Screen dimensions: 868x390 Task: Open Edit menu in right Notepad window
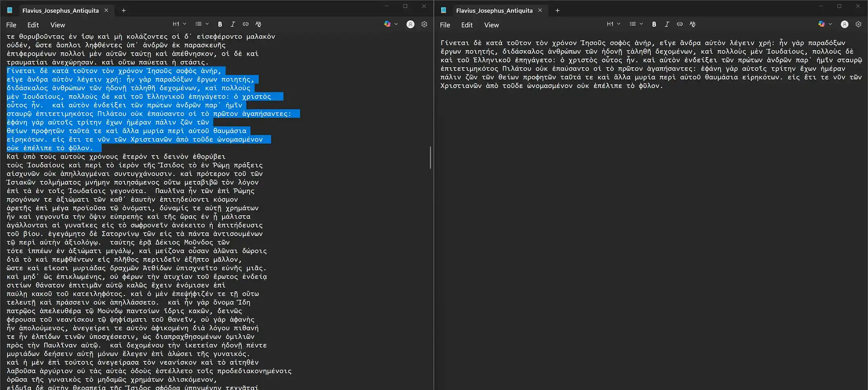pos(467,25)
